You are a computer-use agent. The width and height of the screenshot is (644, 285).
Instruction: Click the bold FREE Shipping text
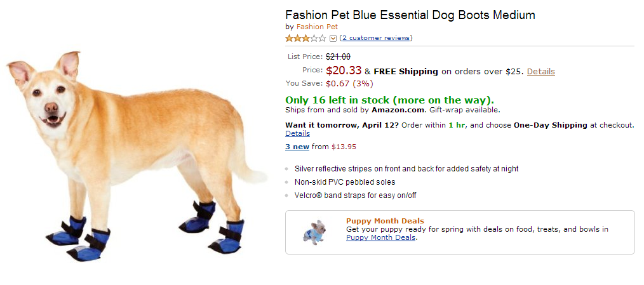(406, 72)
